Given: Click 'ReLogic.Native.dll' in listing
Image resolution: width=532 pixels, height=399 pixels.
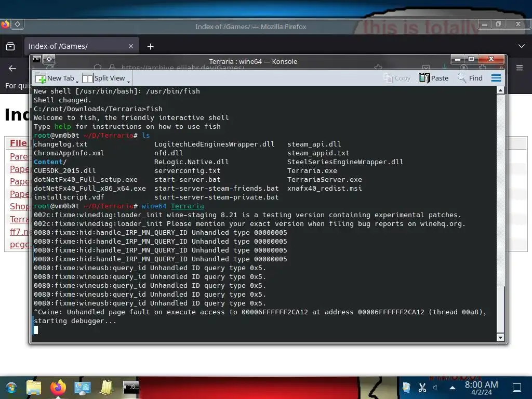Looking at the screenshot, I should click(191, 162).
